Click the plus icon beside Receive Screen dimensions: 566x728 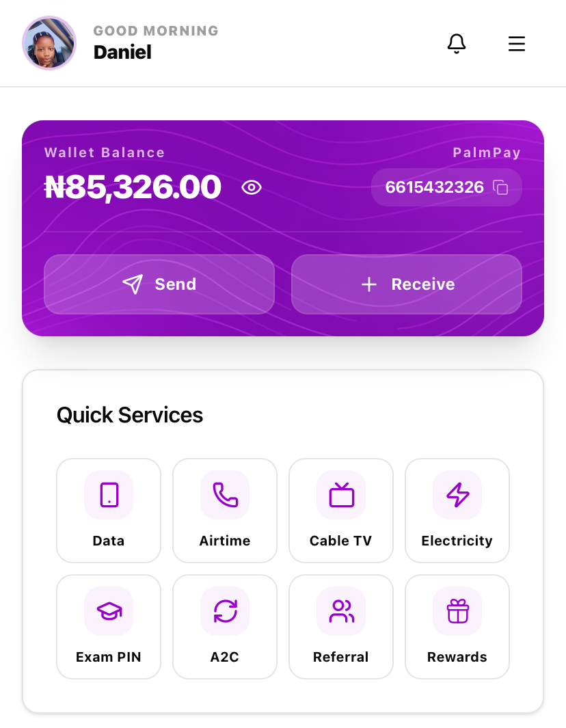369,284
